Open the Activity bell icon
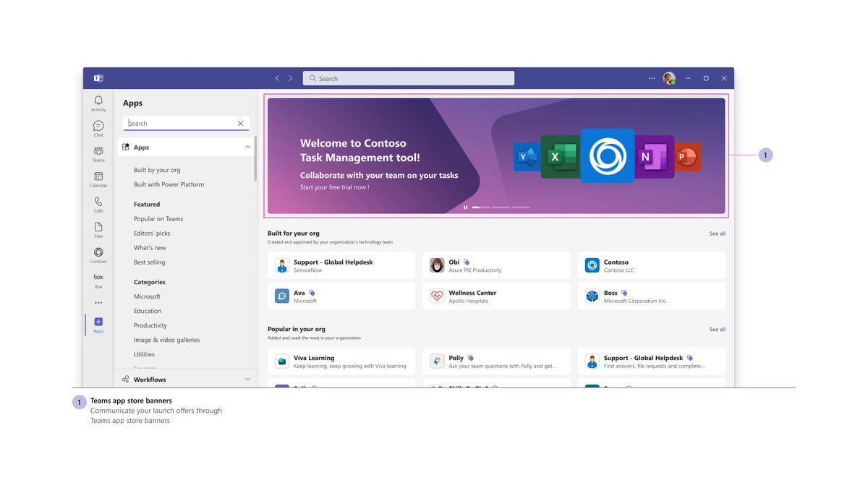The width and height of the screenshot is (868, 488). coord(98,103)
